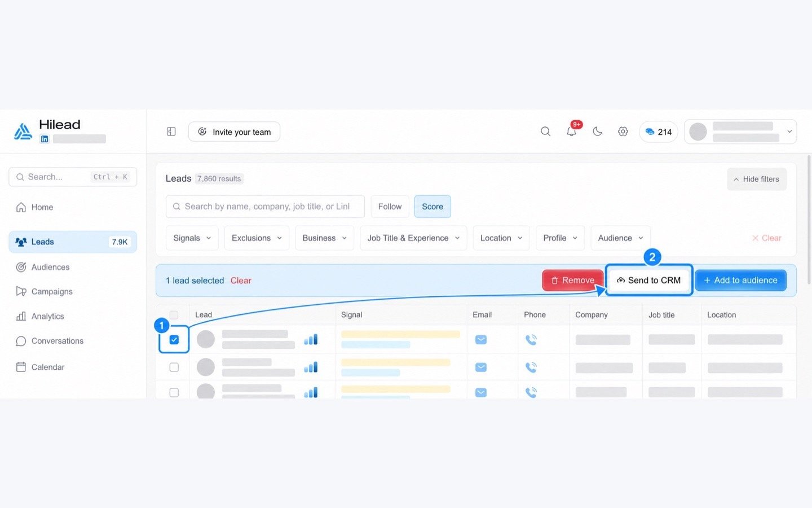Image resolution: width=812 pixels, height=508 pixels.
Task: Activate the Score sort toggle button
Action: click(x=433, y=207)
